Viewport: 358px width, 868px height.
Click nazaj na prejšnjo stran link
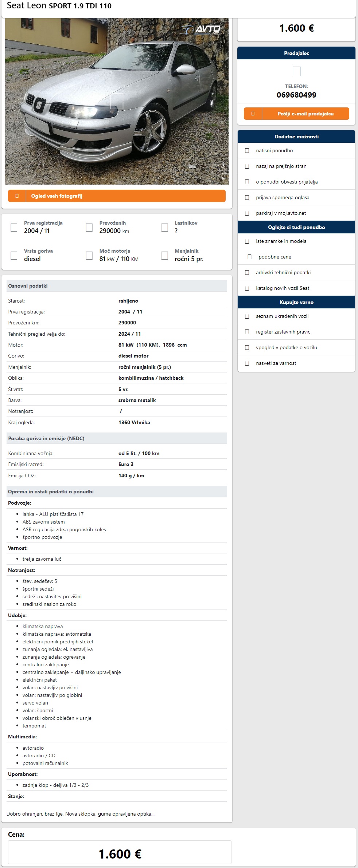[x=281, y=166]
